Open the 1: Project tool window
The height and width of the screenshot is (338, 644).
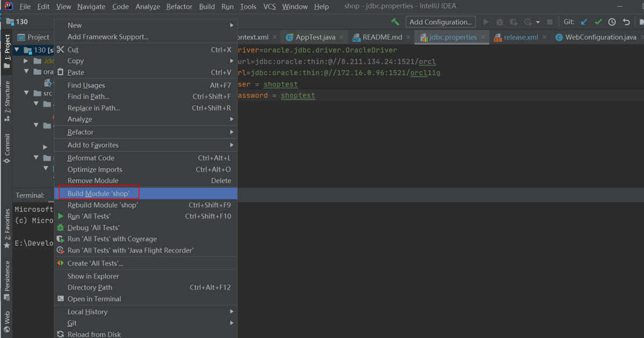(7, 52)
